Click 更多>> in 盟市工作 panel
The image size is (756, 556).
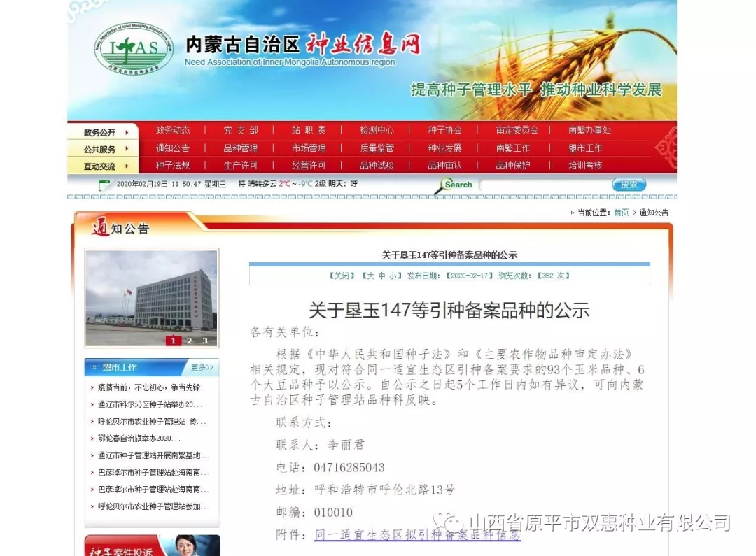pos(202,367)
